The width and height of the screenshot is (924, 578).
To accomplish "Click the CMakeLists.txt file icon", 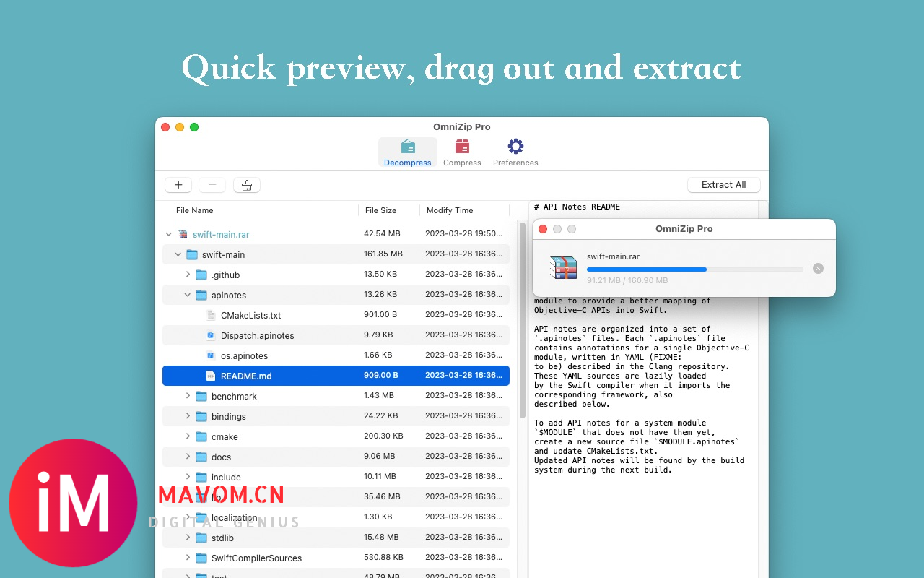I will [211, 315].
